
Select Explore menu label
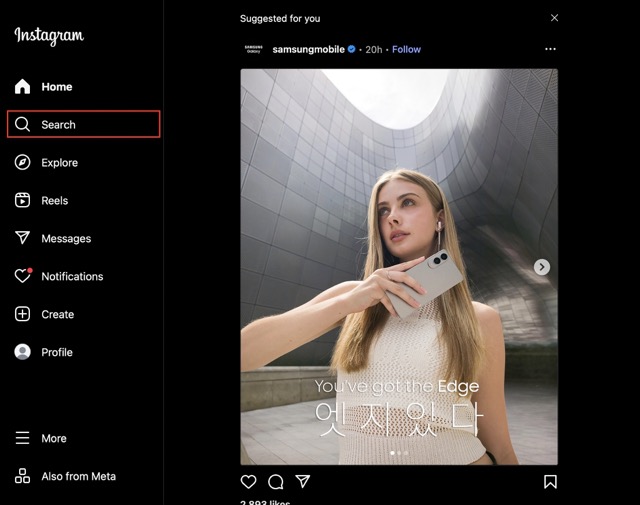click(60, 163)
